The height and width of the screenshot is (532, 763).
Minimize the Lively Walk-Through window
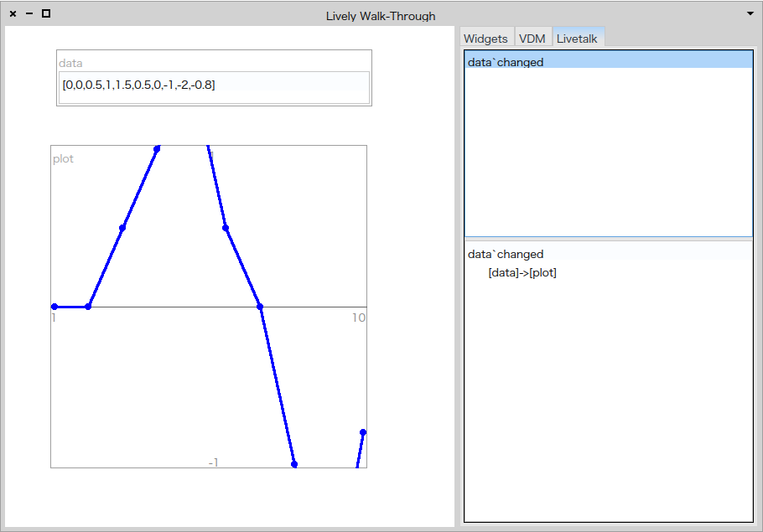point(29,13)
